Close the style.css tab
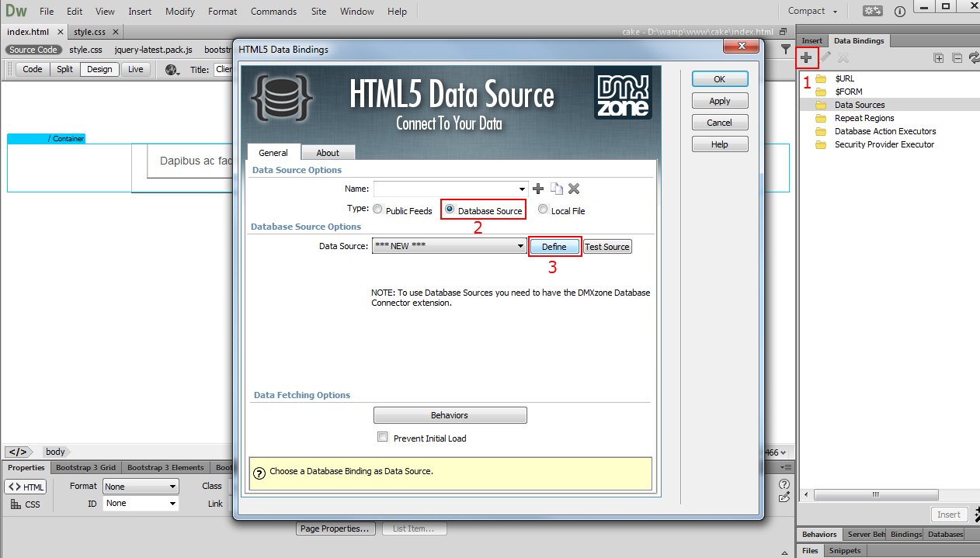Screen dimensions: 980x558 click(115, 32)
